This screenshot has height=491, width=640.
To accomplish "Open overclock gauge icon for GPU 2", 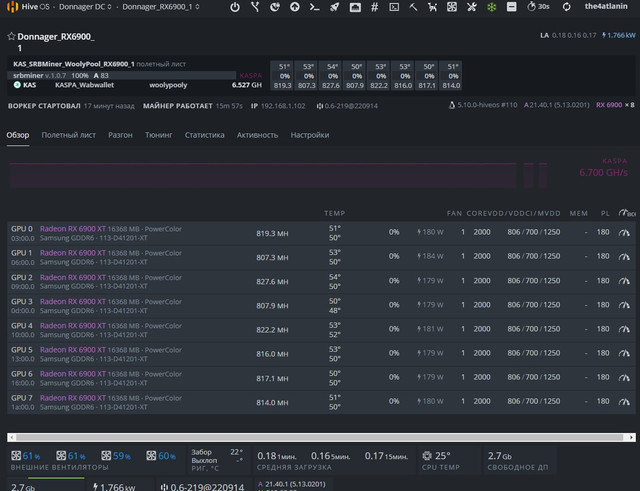I will [x=624, y=281].
